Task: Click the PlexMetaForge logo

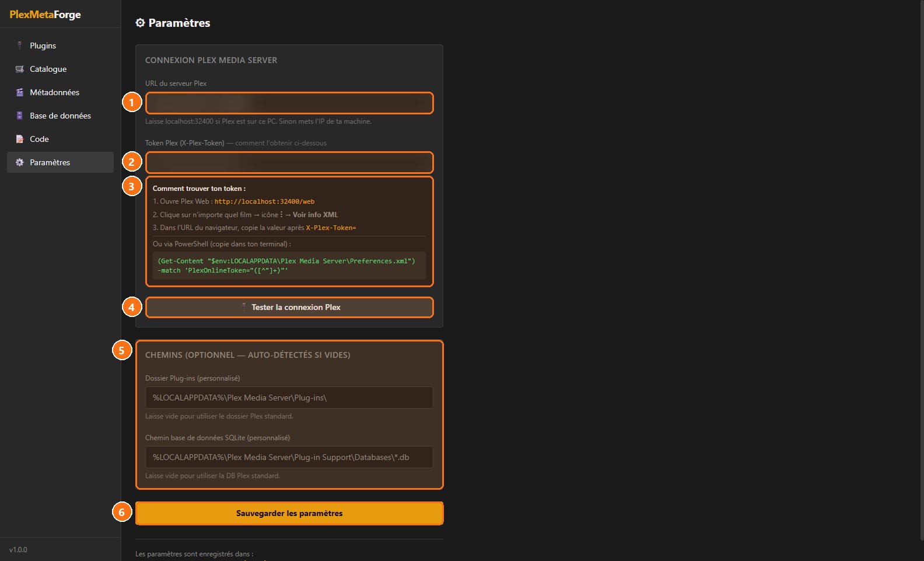Action: (x=45, y=15)
